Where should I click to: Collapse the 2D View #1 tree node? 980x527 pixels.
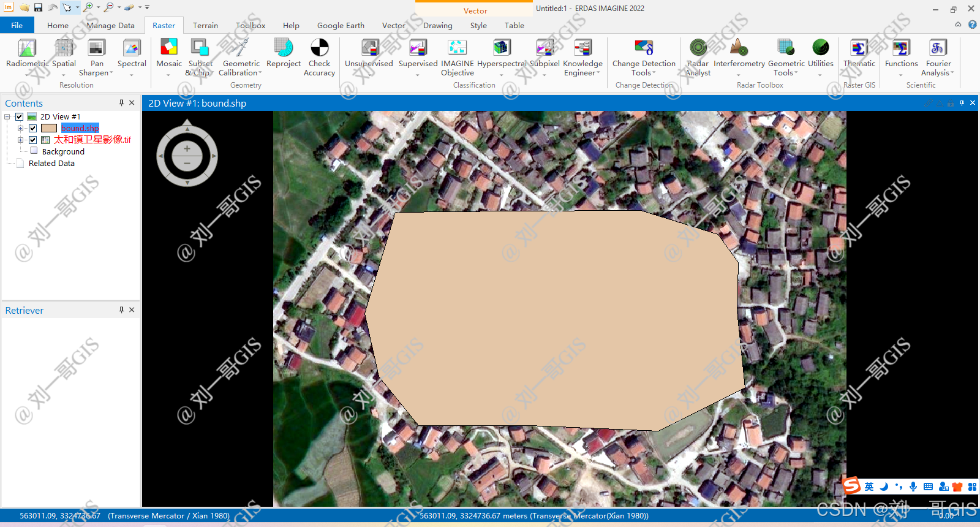click(7, 116)
